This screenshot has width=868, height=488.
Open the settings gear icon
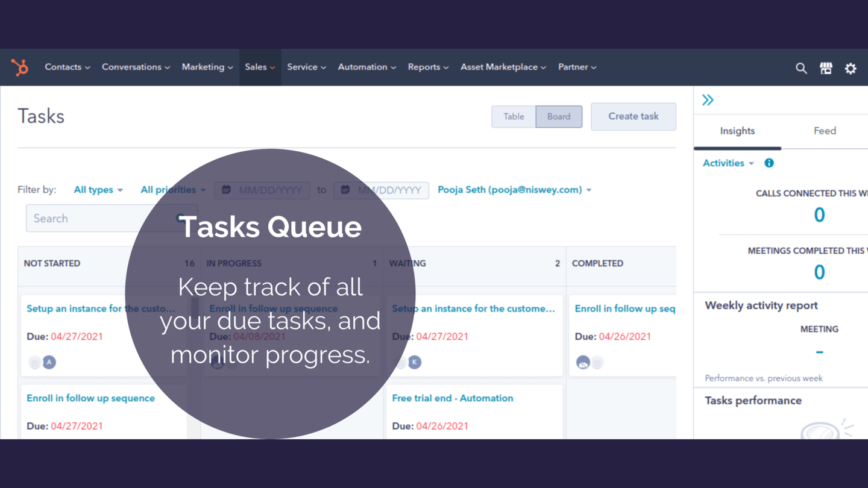tap(851, 68)
